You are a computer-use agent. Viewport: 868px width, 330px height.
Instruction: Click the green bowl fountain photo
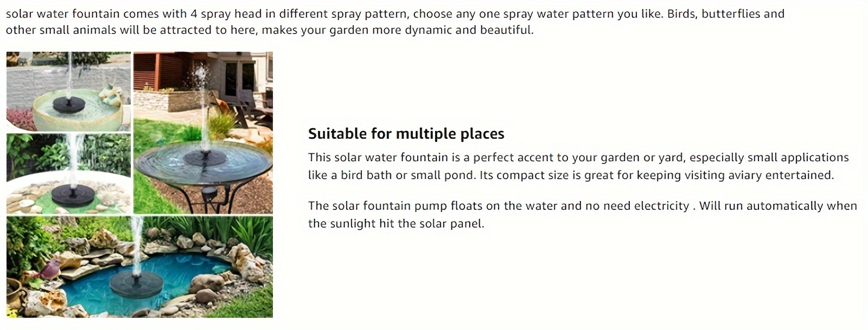68,91
